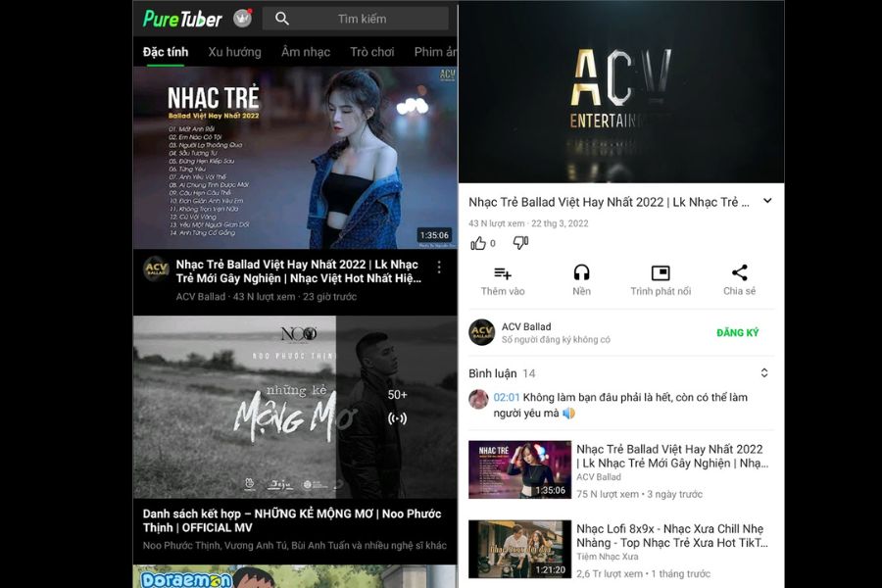882x588 pixels.
Task: Open the Âm nhạc tab
Action: pos(306,52)
